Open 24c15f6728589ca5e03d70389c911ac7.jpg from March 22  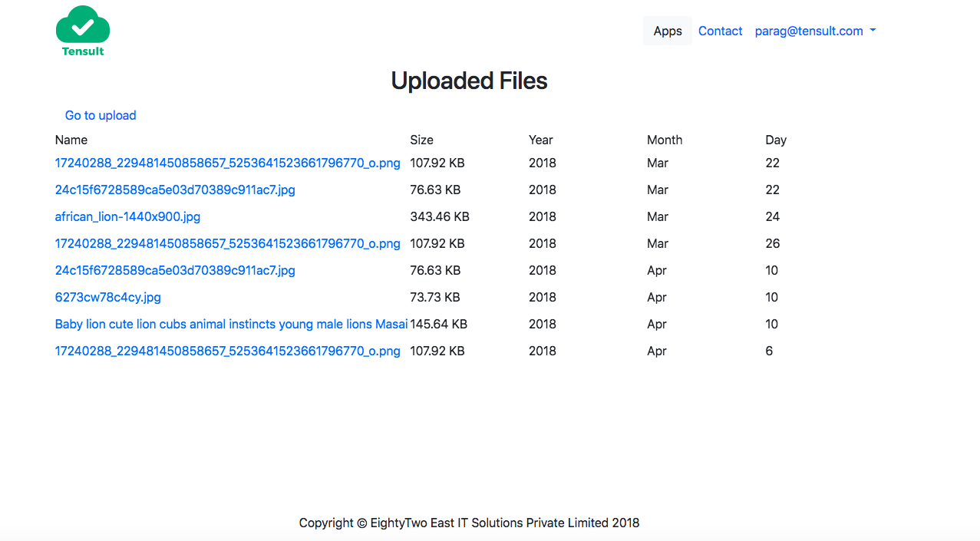point(174,190)
